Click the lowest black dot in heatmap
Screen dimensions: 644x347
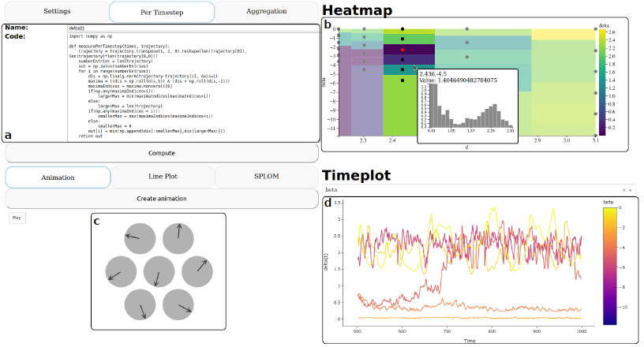[x=402, y=80]
